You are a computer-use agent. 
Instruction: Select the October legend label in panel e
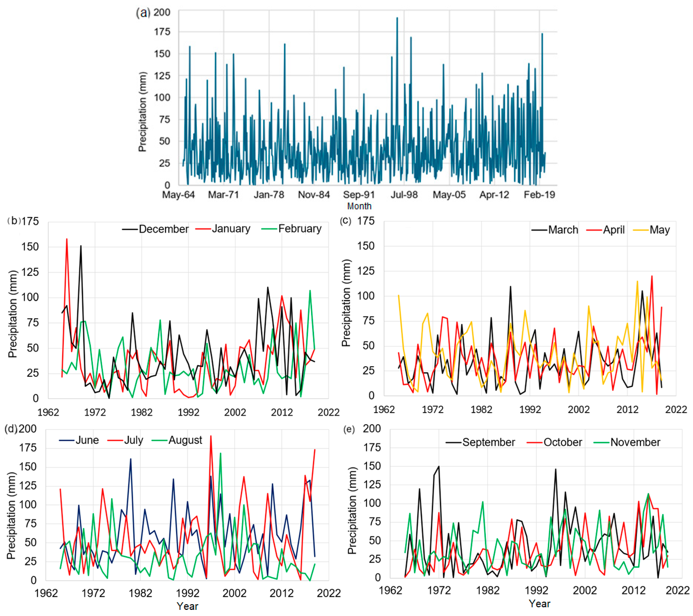point(563,442)
